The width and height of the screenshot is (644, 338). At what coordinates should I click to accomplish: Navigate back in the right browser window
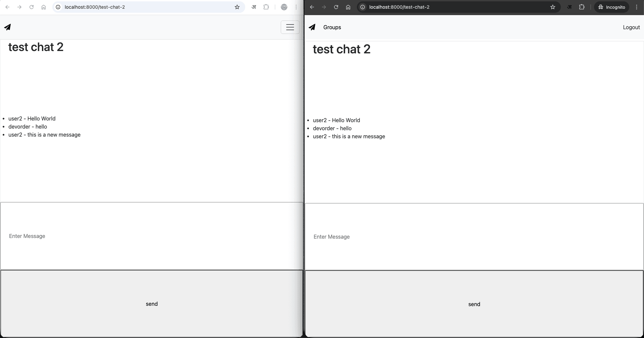(312, 7)
